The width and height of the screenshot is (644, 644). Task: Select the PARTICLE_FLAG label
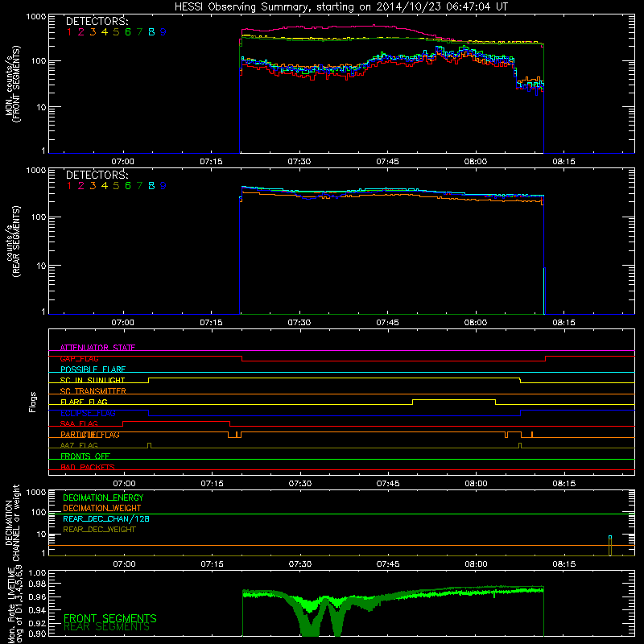coord(90,435)
